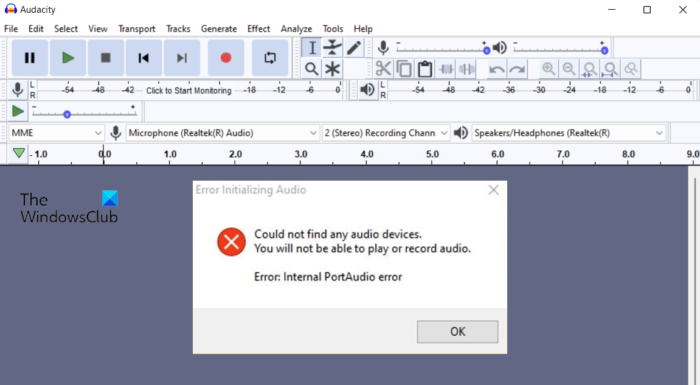
Task: Click the Paste clipboard icon
Action: click(425, 69)
